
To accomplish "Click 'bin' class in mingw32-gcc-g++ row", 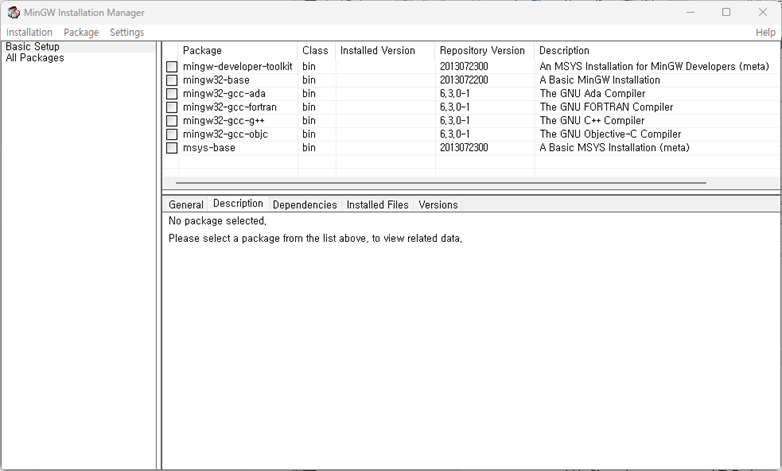I will (x=309, y=120).
